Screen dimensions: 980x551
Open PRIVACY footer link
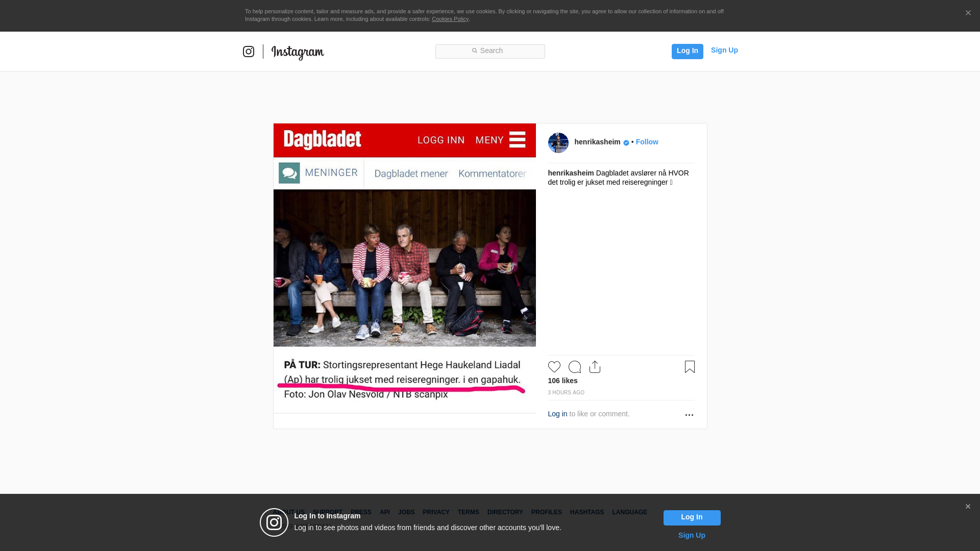(436, 512)
